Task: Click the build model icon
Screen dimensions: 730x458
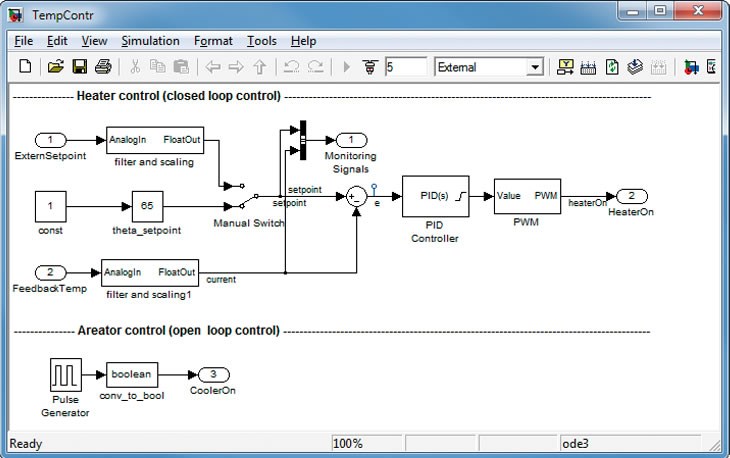Action: [588, 67]
